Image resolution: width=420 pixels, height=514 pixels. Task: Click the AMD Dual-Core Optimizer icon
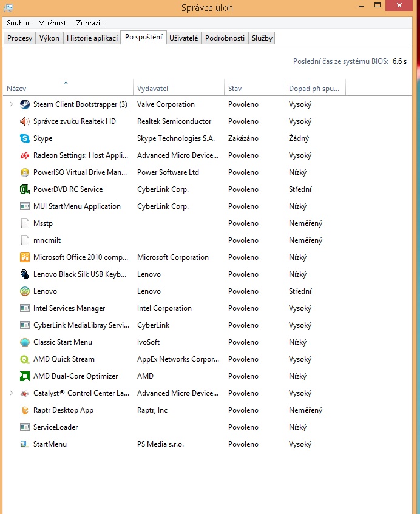pos(25,376)
